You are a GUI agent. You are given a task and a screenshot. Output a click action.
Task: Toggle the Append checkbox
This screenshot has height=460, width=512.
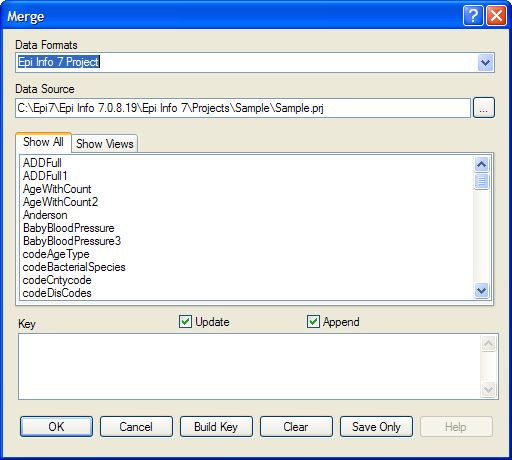click(x=313, y=322)
